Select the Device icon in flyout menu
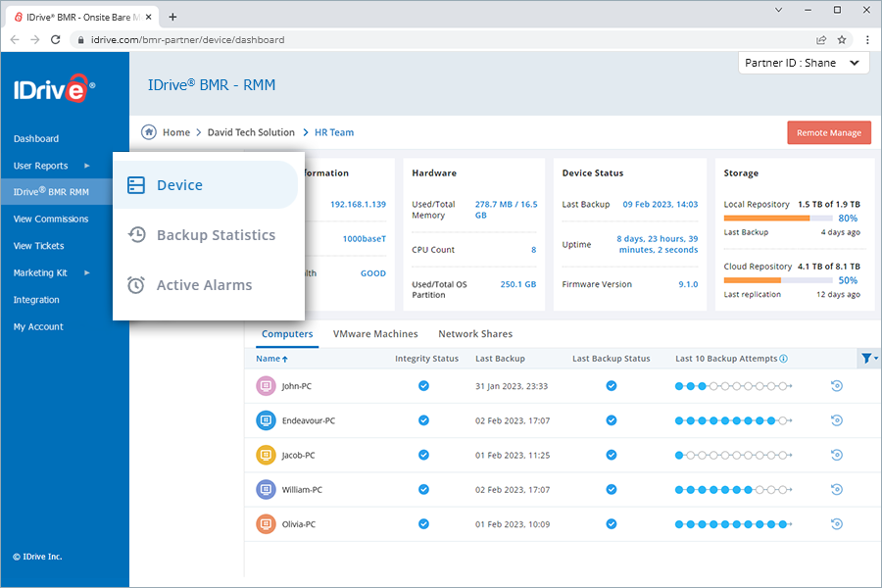The image size is (882, 588). [136, 185]
